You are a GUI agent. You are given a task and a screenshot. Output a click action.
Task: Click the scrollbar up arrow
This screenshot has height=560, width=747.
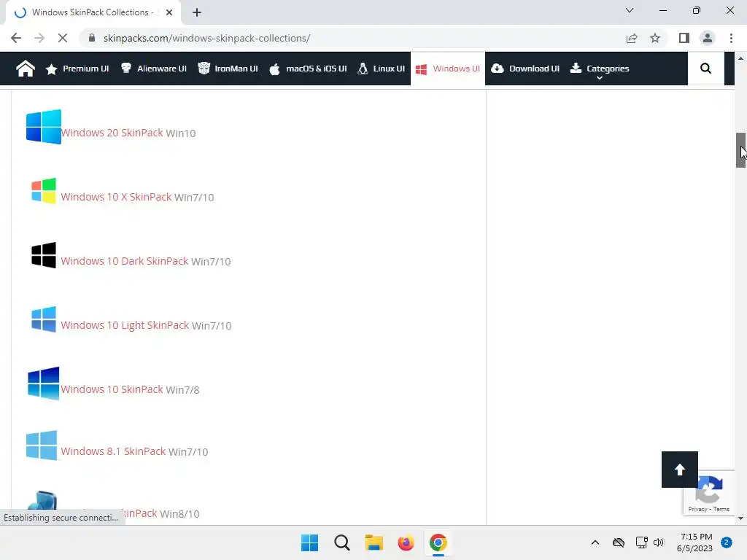tap(740, 58)
